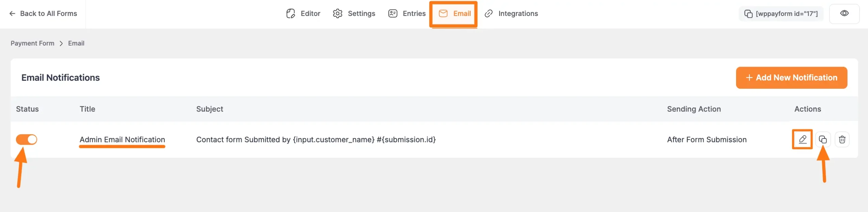Click the Subject column header
This screenshot has height=212, width=868.
click(210, 109)
